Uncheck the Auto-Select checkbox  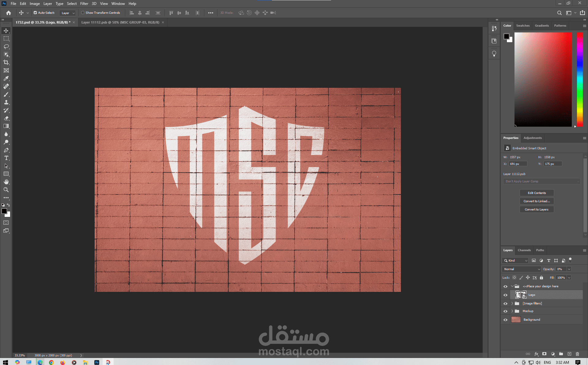click(x=35, y=13)
